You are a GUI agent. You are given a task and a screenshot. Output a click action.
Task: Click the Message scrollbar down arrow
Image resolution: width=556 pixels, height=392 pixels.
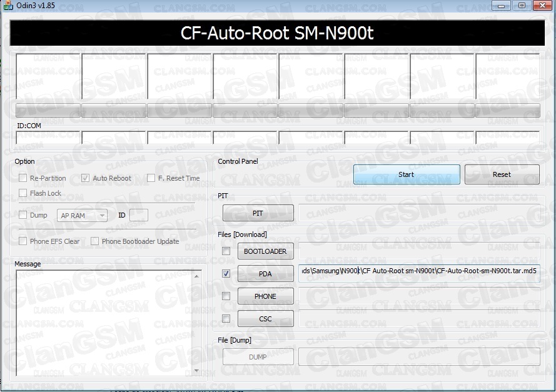pos(197,371)
